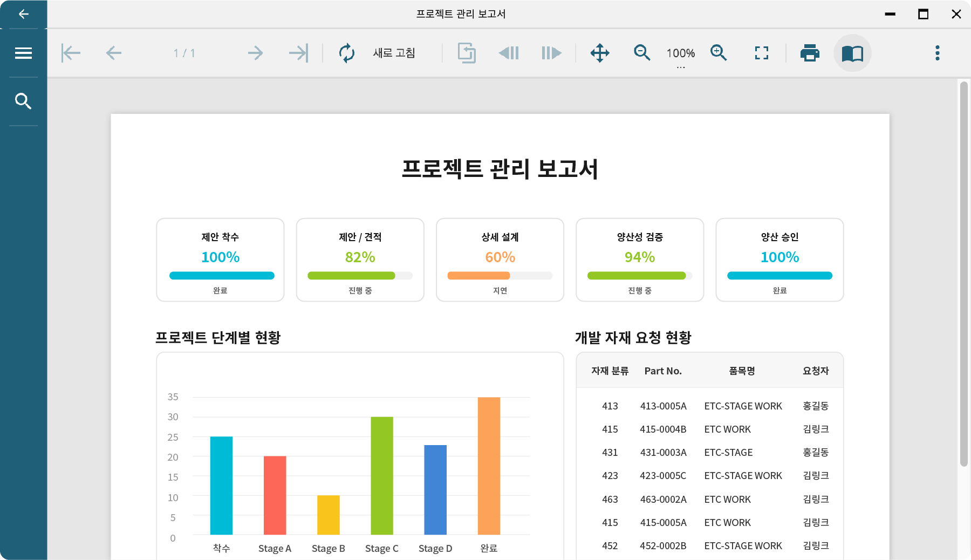The height and width of the screenshot is (560, 971).
Task: Step backward in history icon
Action: [x=509, y=53]
